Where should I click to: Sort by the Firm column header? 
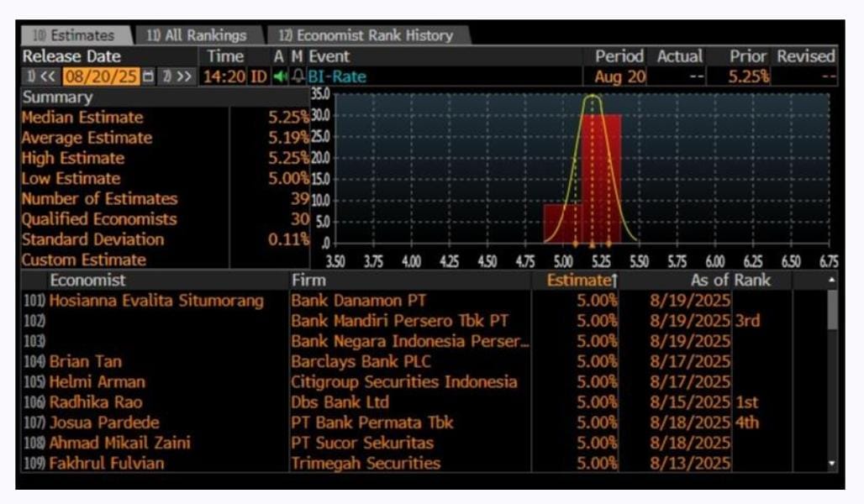coord(308,281)
